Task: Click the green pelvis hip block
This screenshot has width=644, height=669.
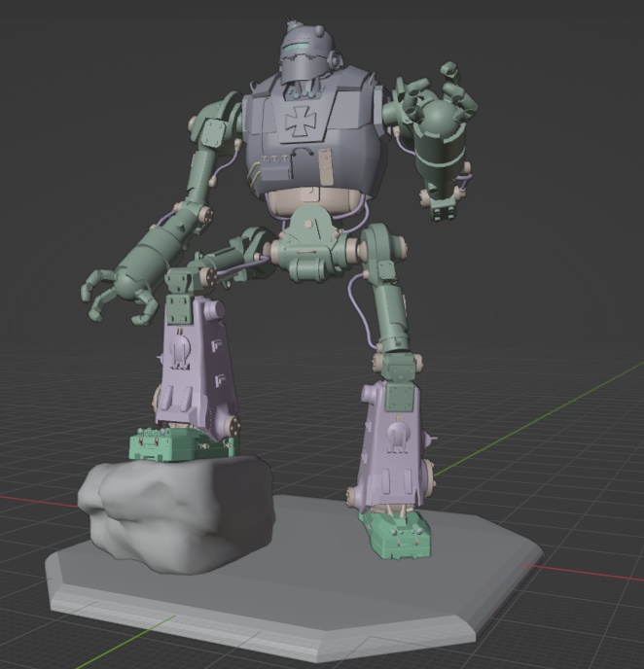Action: pos(313,243)
